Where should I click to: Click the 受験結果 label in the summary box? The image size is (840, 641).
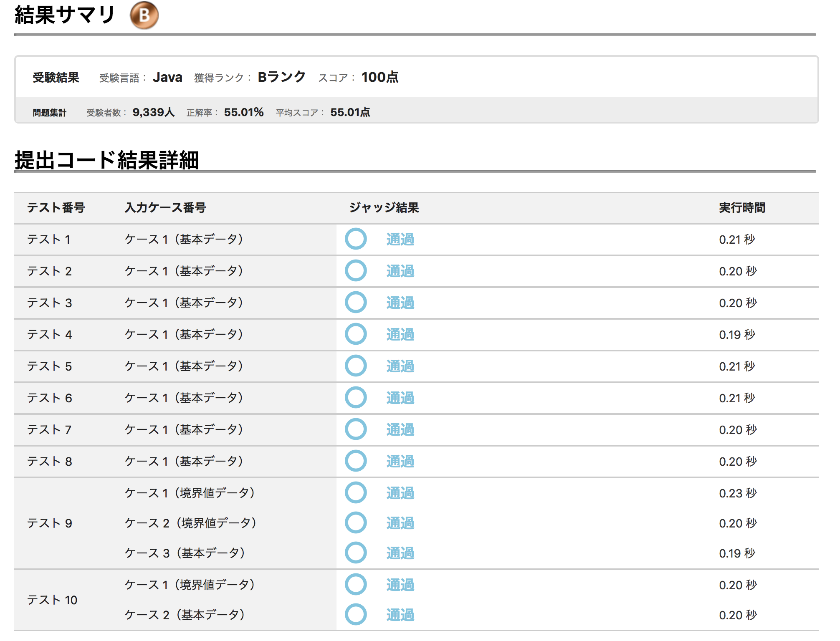pos(56,76)
